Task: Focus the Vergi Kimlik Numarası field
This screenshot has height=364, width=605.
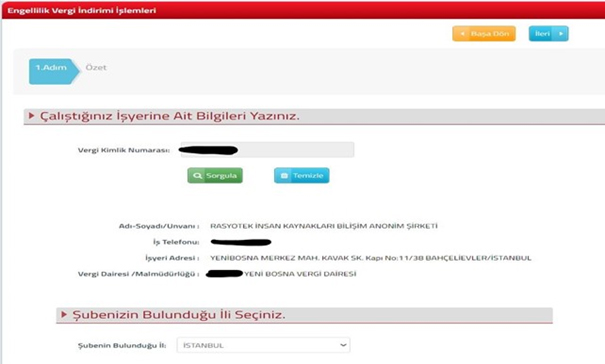Action: point(267,150)
